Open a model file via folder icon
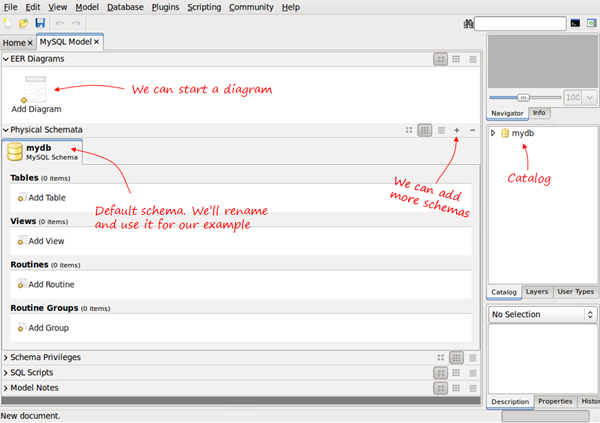The image size is (600, 423). point(24,24)
